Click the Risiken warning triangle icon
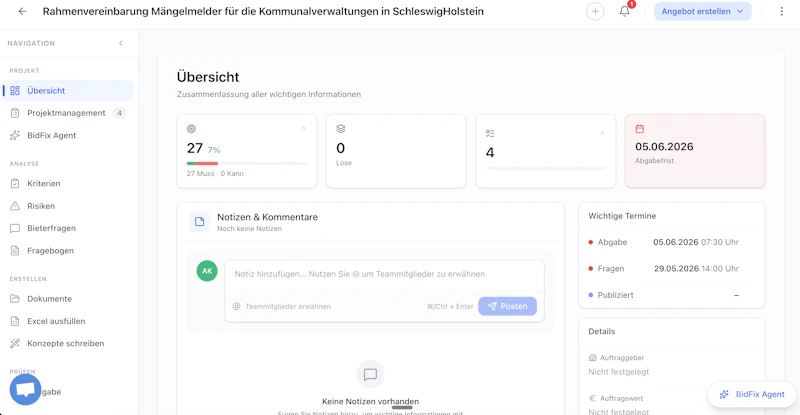 [15, 206]
